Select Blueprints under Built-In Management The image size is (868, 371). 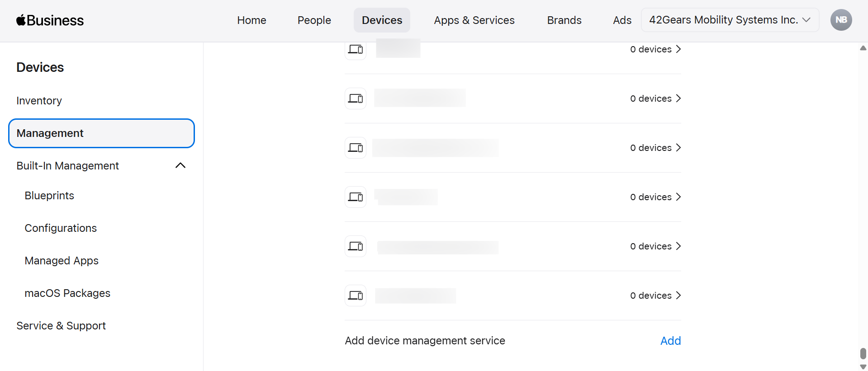pyautogui.click(x=49, y=196)
